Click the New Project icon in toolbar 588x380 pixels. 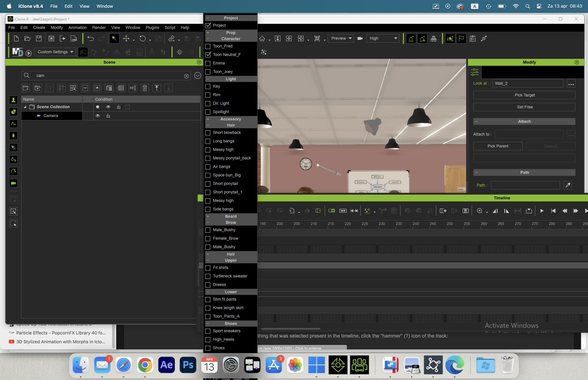tap(16, 38)
